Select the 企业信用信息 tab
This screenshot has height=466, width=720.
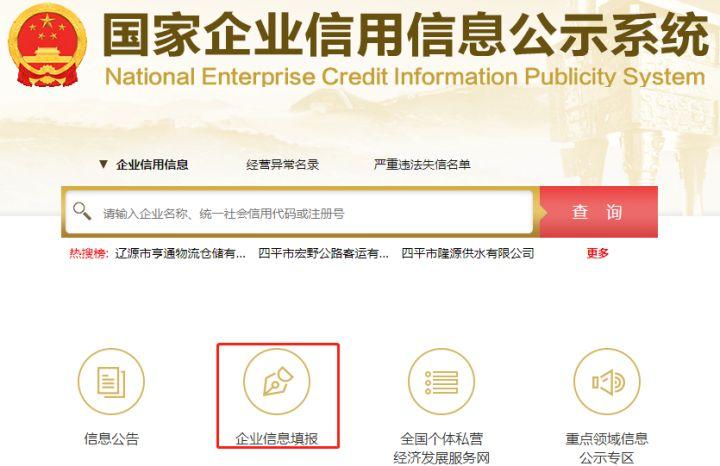[152, 164]
